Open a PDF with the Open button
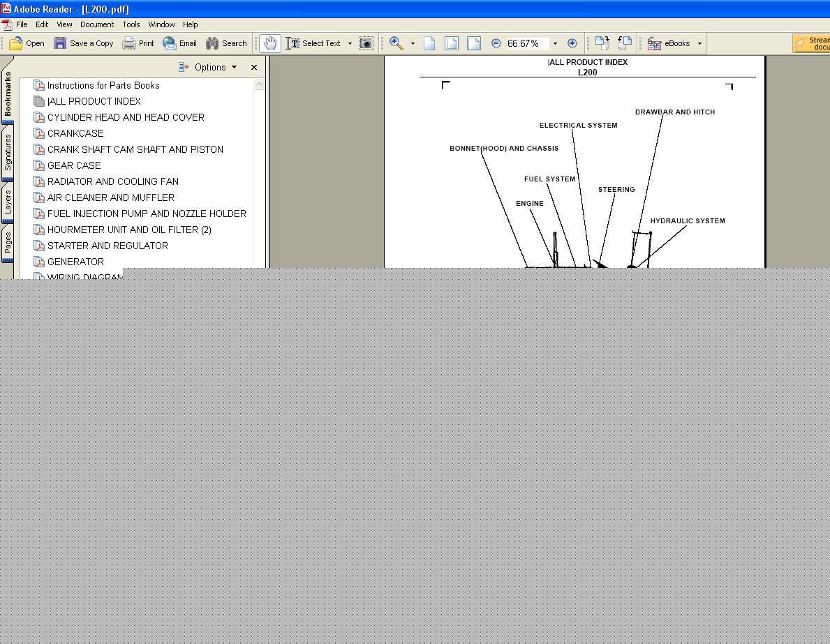Screen dimensions: 830x644 (x=27, y=43)
